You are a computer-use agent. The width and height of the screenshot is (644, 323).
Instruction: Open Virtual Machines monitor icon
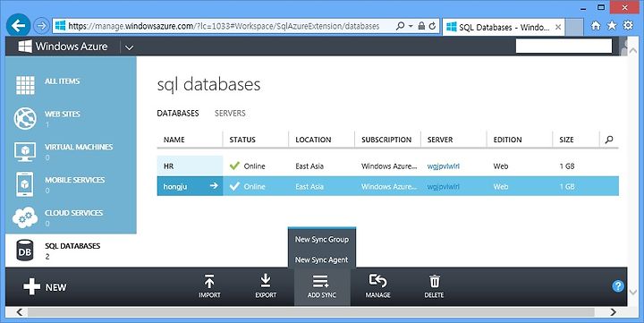click(x=25, y=151)
